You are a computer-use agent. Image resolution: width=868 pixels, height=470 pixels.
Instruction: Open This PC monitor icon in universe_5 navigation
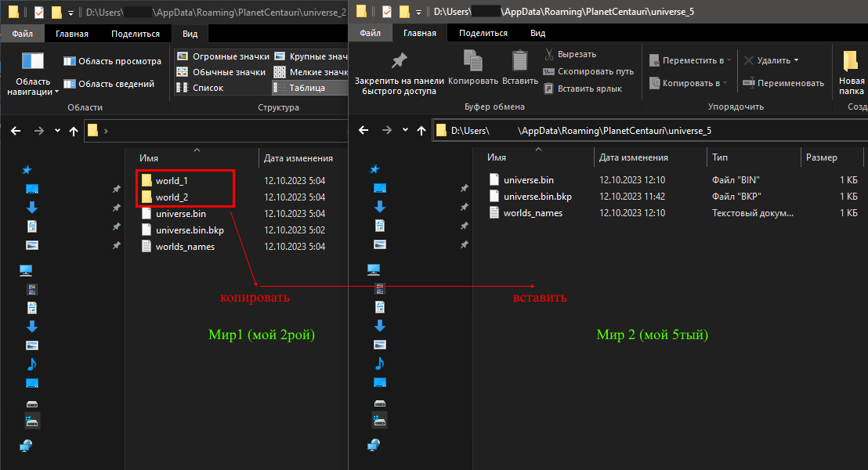(374, 269)
